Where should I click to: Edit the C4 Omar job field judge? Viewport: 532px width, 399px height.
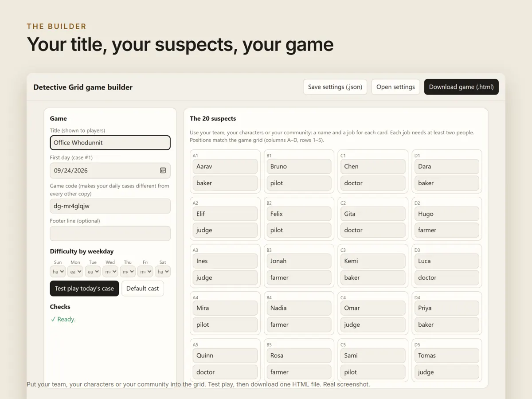pos(373,325)
